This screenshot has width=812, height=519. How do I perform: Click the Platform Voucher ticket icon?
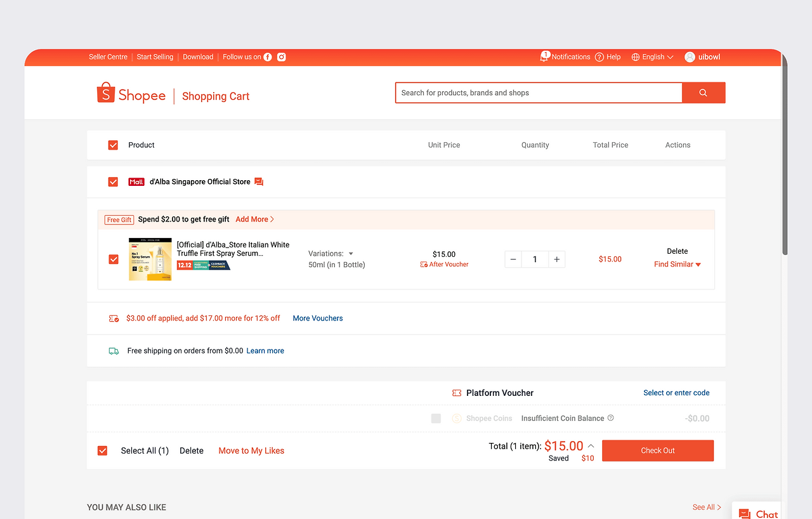point(456,393)
